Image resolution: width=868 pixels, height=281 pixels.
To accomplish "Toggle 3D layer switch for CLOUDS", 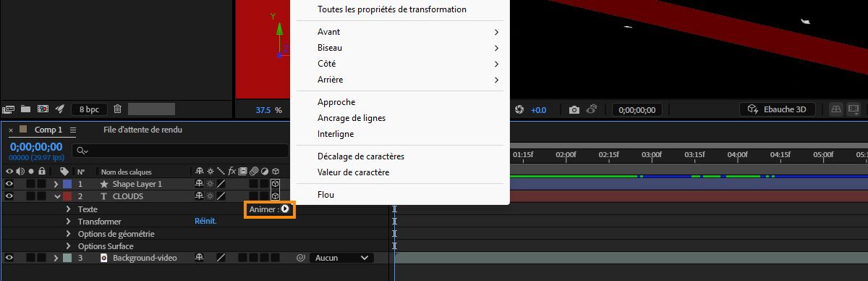I will (275, 196).
